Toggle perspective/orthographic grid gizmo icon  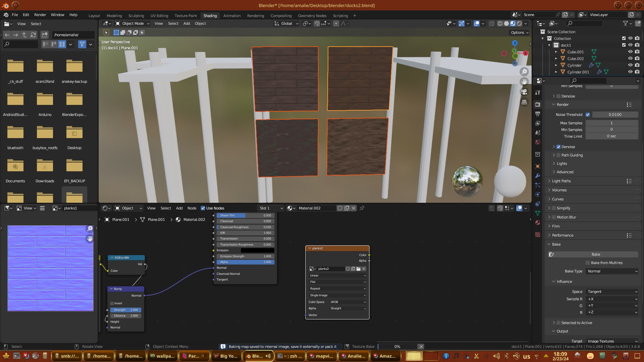coord(524,102)
